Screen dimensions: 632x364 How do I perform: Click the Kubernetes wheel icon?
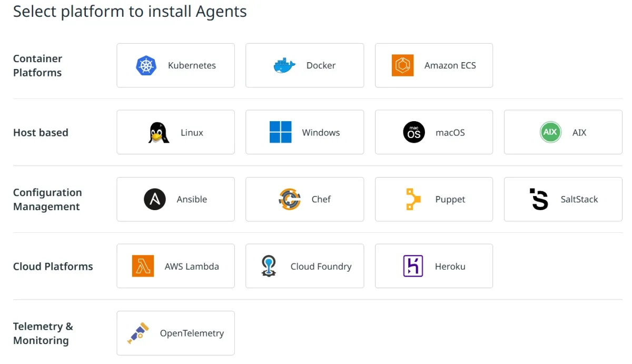tap(146, 65)
